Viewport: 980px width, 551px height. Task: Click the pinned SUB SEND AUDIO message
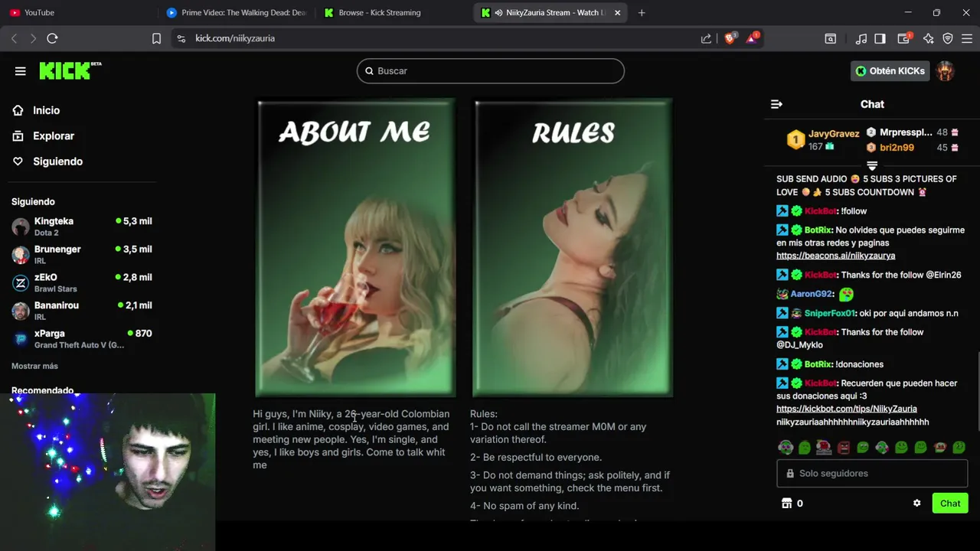tap(867, 185)
